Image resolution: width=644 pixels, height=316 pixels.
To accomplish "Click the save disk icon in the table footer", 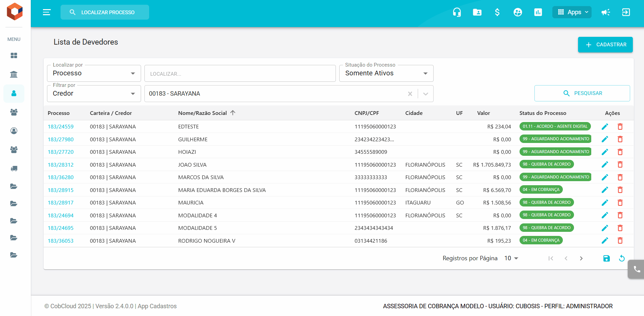I will (x=606, y=258).
